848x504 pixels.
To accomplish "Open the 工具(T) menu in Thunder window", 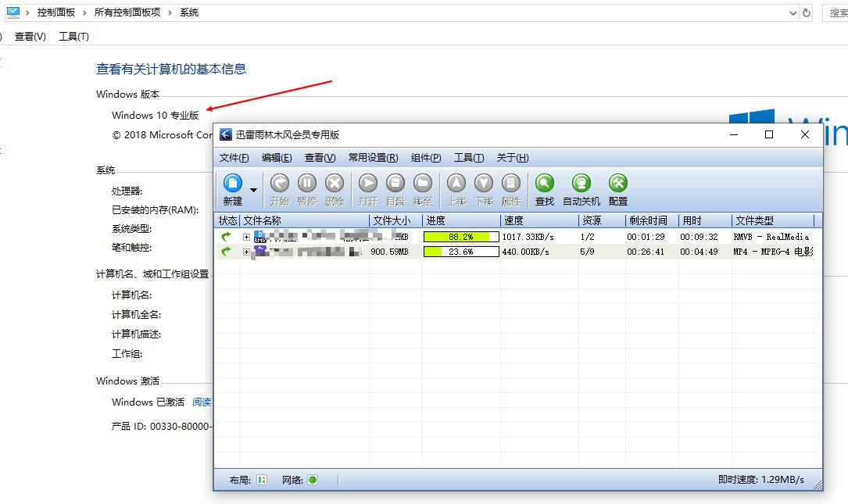I will [x=469, y=157].
